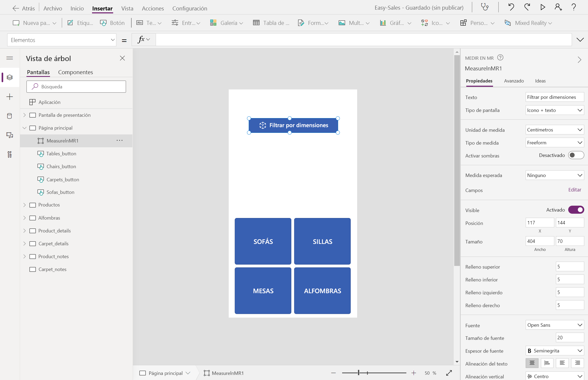Screen dimensions: 588x380
Task: Open the Unidad de medida dropdown
Action: pos(555,130)
